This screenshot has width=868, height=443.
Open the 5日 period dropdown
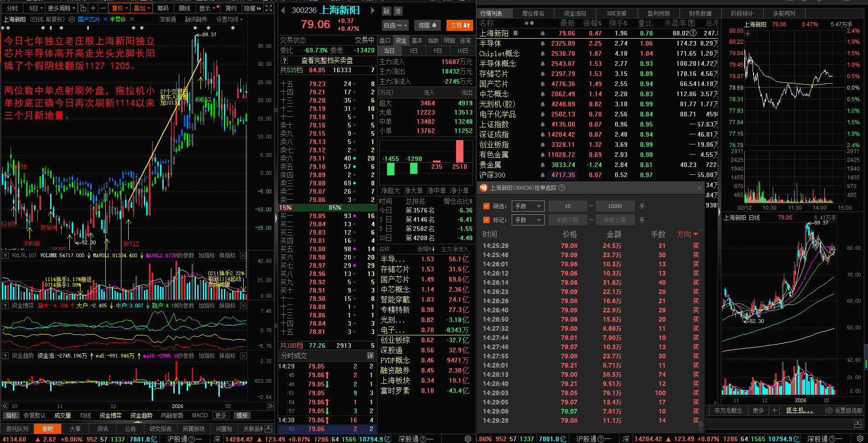[35, 8]
